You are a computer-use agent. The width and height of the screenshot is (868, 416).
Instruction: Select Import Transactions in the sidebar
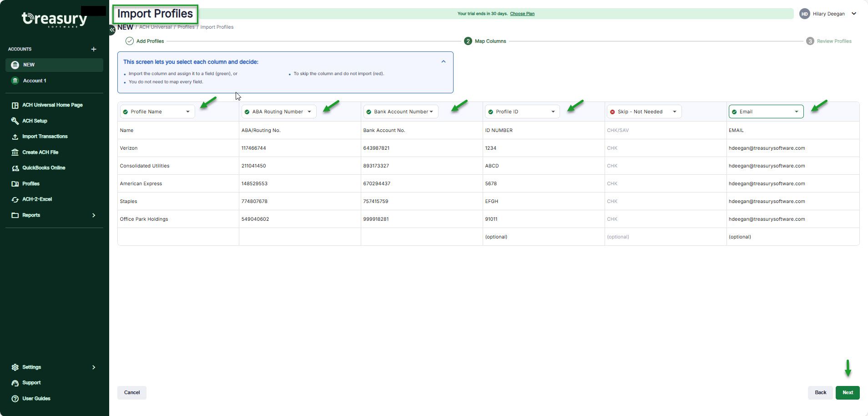[x=45, y=136]
